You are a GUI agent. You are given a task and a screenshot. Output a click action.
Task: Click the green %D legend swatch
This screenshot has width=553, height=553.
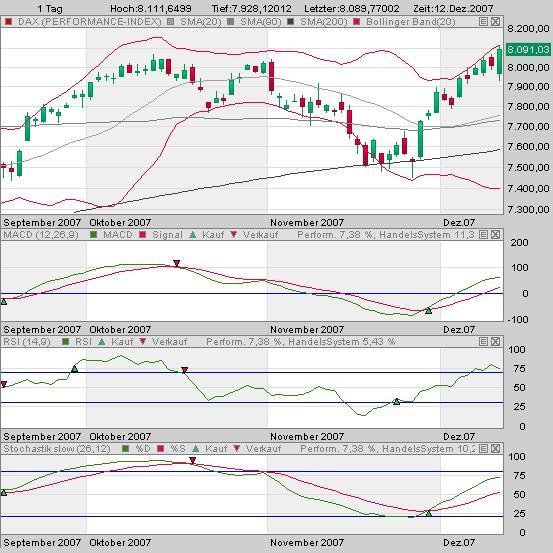tap(126, 449)
